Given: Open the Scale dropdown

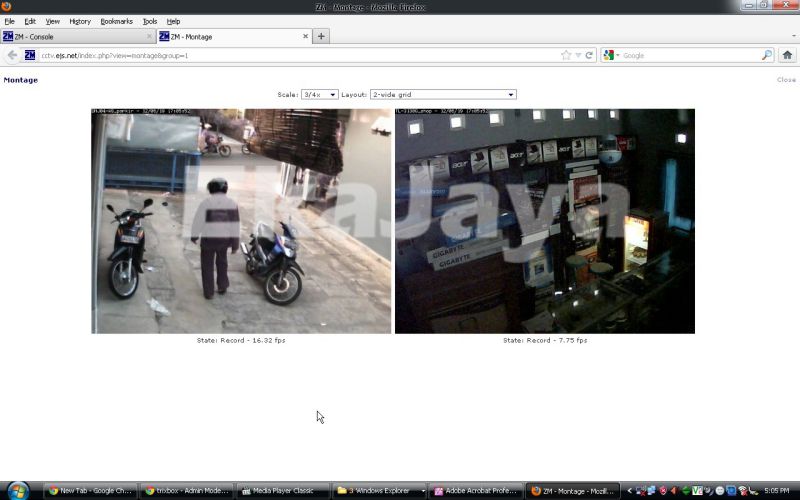Looking at the screenshot, I should click(x=319, y=95).
